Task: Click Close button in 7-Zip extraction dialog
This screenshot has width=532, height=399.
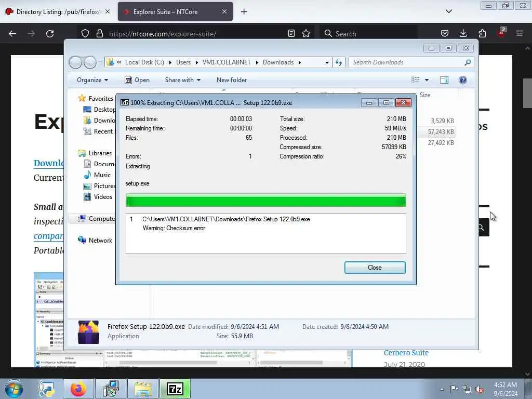Action: pos(375,268)
